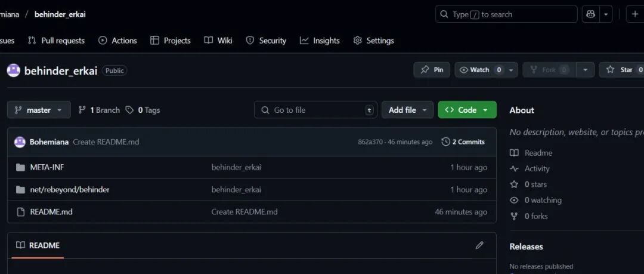The height and width of the screenshot is (274, 644).
Task: Click the META-INF folder icon
Action: coord(20,167)
